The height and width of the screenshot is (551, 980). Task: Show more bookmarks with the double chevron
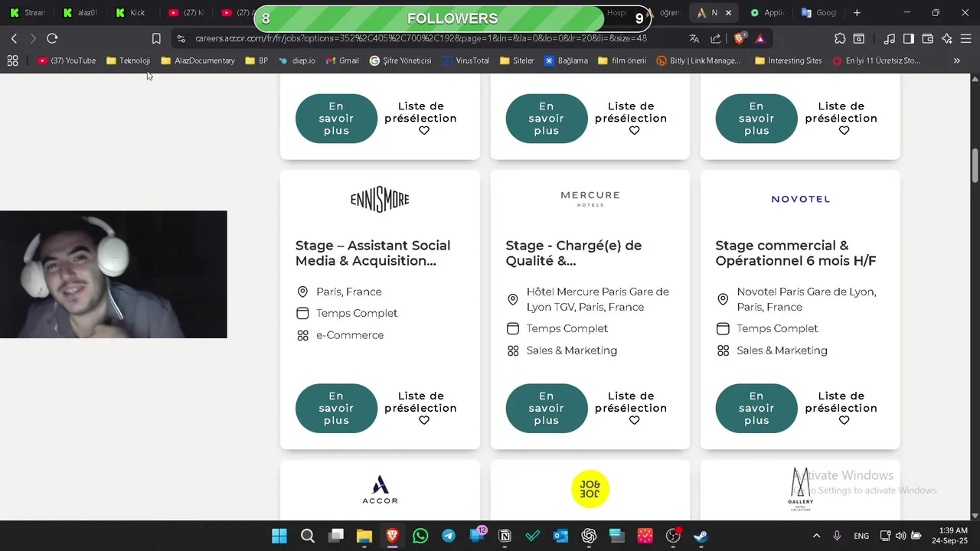(x=956, y=60)
